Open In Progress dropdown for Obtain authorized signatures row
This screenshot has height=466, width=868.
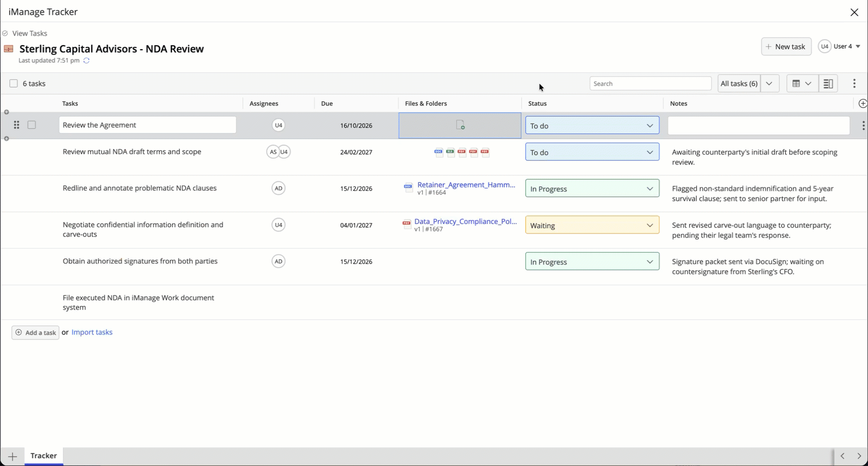pyautogui.click(x=592, y=262)
